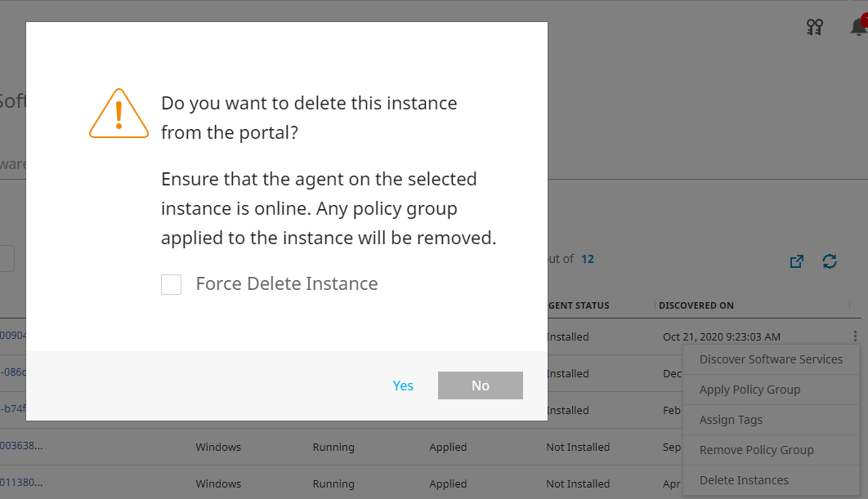Screen dimensions: 868x499
Task: Click the Agent Status column header
Action: click(x=579, y=305)
